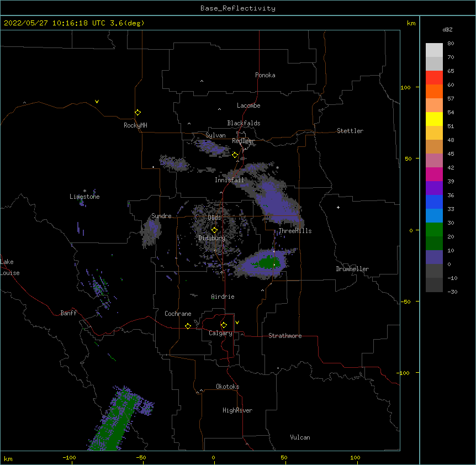Click the Vulcan label
476x465 pixels.
(300, 437)
